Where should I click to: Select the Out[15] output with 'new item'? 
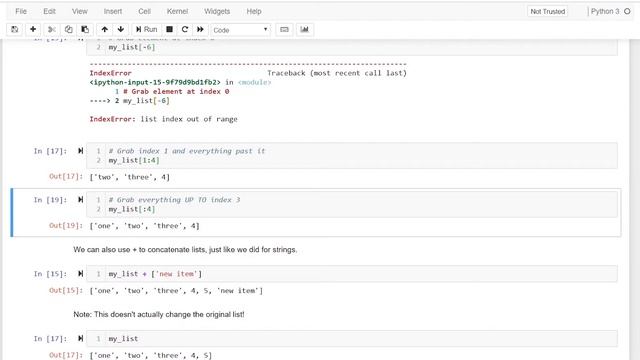tap(176, 291)
